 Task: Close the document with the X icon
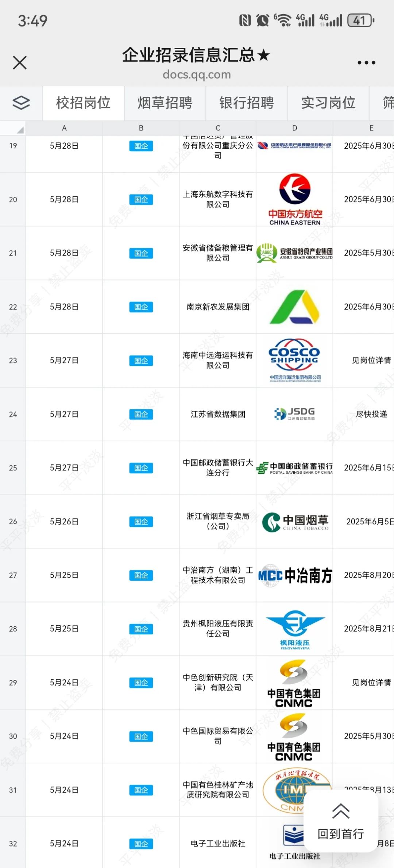click(x=20, y=62)
